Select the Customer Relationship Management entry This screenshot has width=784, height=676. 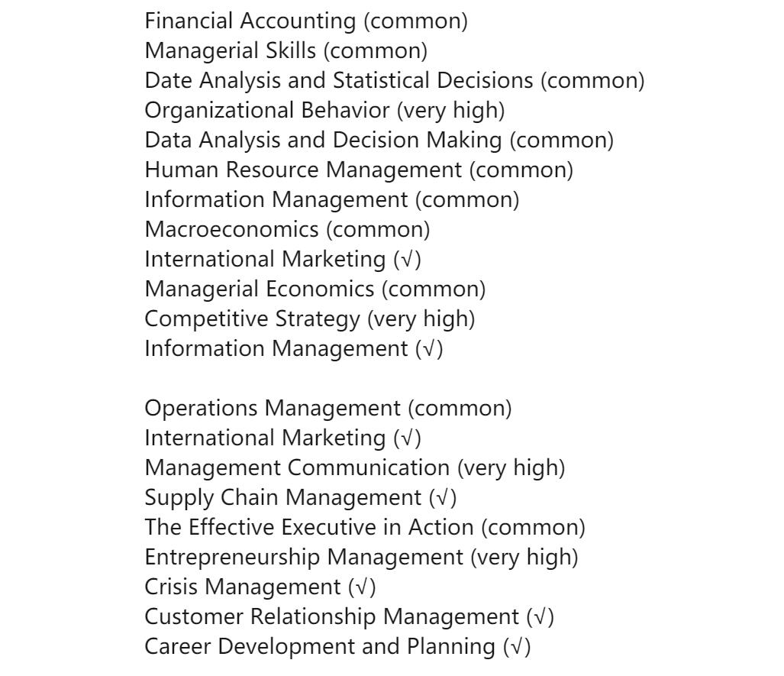349,616
